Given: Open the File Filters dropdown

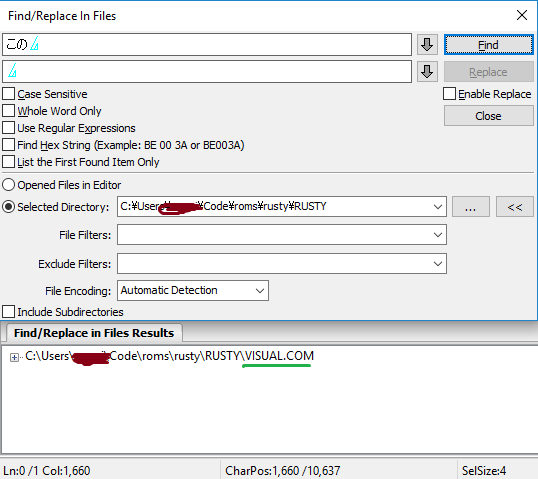Looking at the screenshot, I should pos(437,235).
